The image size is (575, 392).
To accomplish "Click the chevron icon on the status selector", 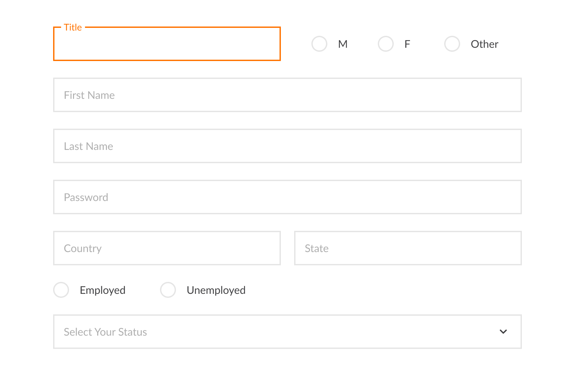I will pyautogui.click(x=503, y=332).
